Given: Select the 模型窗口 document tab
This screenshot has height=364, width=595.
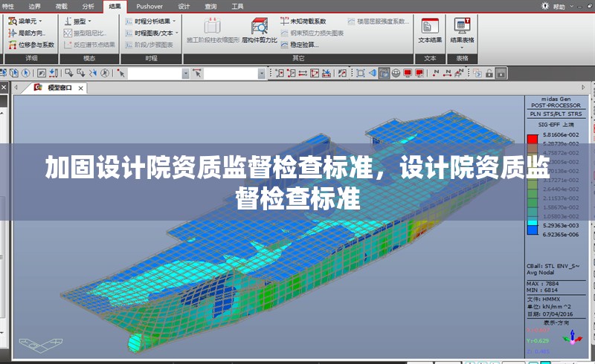Looking at the screenshot, I should point(59,88).
